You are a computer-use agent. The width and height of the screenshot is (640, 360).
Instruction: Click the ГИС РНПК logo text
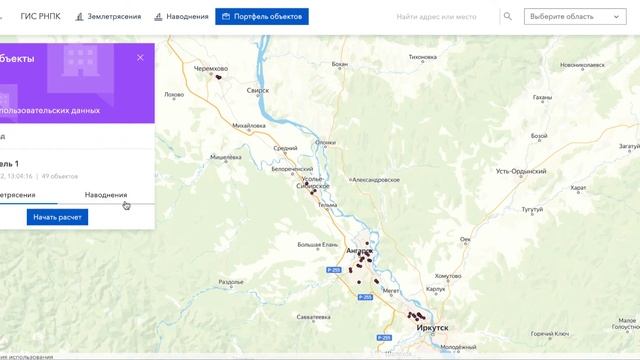click(40, 17)
